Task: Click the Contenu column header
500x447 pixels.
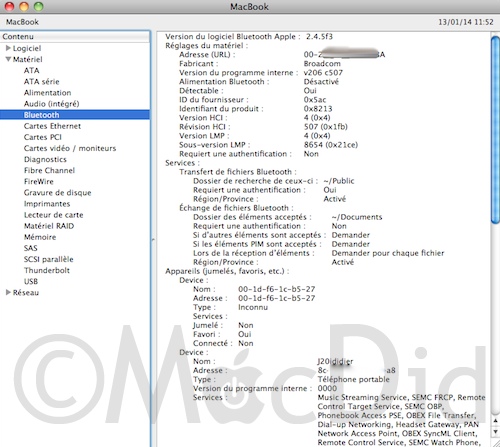Action: pos(75,36)
